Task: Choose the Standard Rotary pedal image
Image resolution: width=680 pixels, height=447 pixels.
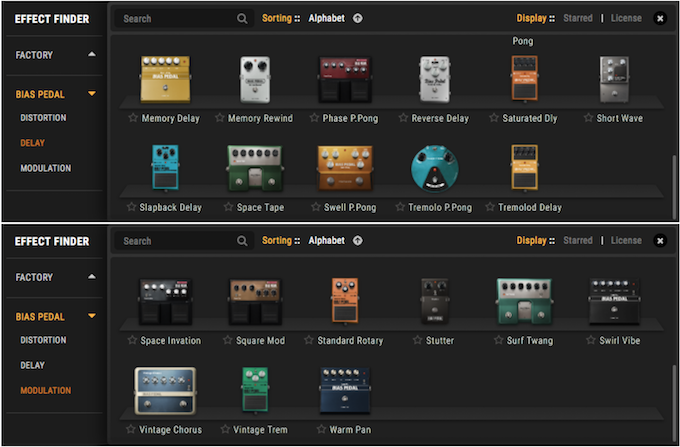Action: tap(345, 300)
